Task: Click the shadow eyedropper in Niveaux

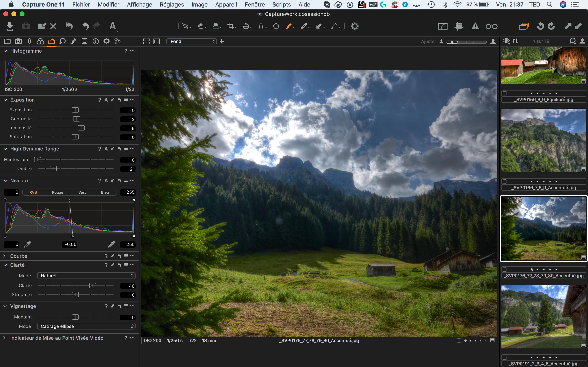Action: click(x=27, y=244)
